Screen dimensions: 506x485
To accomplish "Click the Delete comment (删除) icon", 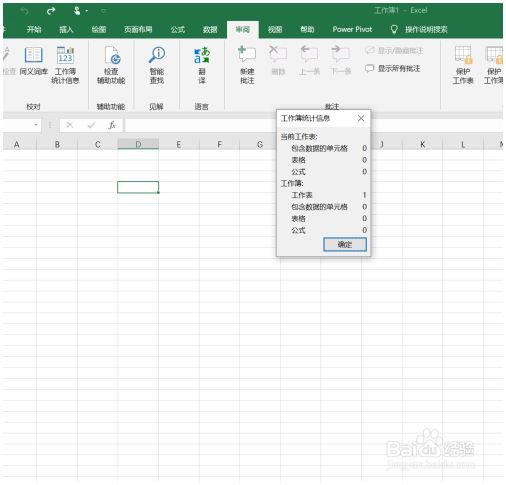I will click(278, 54).
